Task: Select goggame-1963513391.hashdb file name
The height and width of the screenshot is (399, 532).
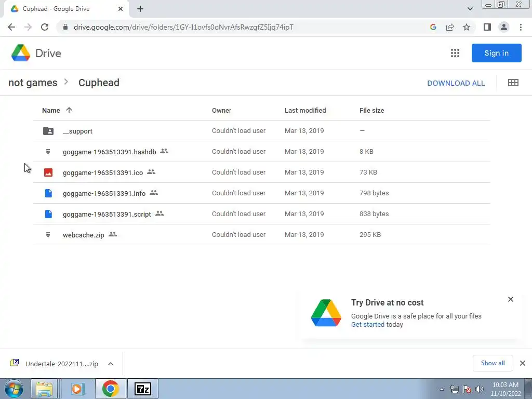Action: [109, 152]
